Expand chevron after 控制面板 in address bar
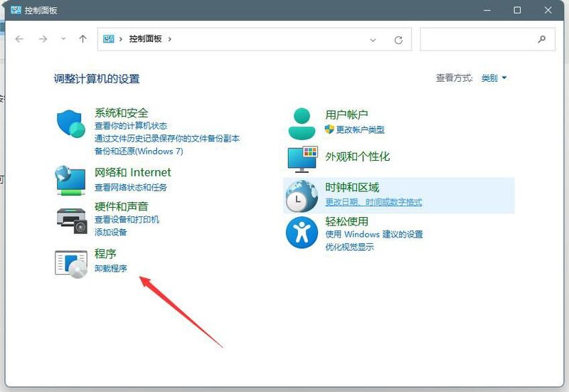Image resolution: width=569 pixels, height=392 pixels. pyautogui.click(x=170, y=39)
